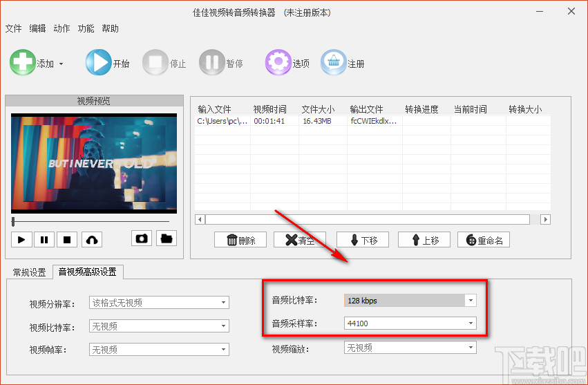Open the 帮助 menu
588x385 pixels.
(111, 28)
